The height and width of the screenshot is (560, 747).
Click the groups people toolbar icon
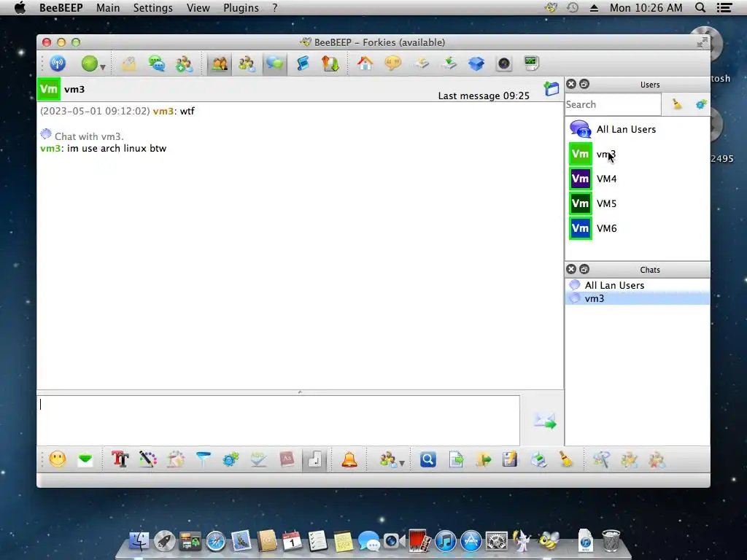[x=247, y=63]
